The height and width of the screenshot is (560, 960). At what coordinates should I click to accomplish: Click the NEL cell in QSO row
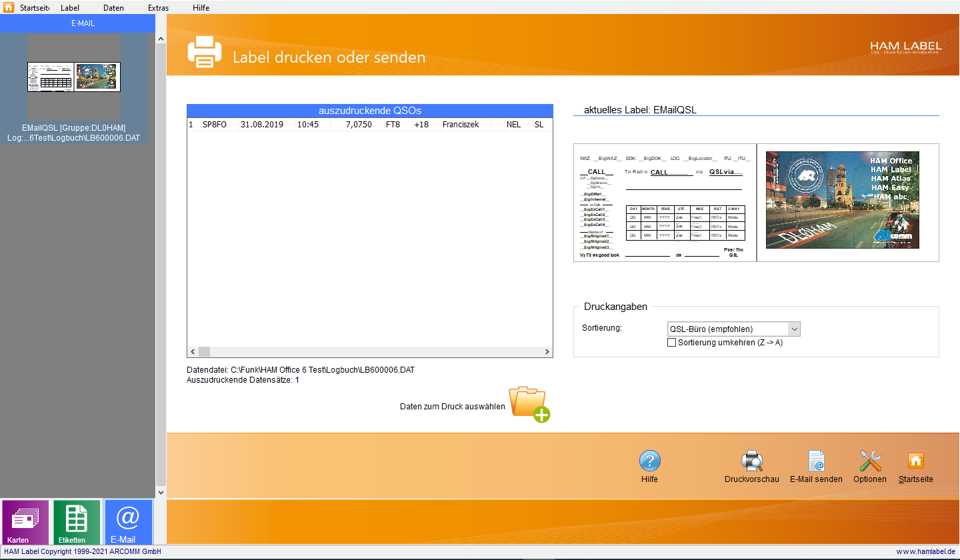[x=513, y=125]
